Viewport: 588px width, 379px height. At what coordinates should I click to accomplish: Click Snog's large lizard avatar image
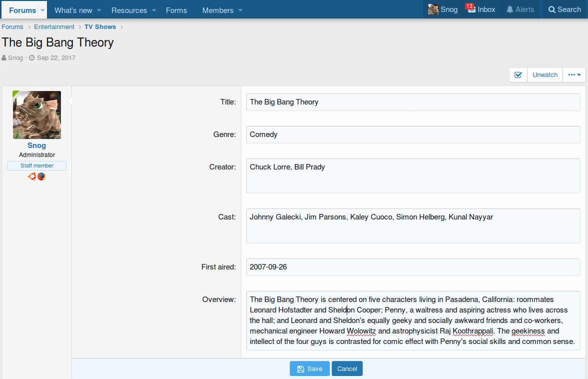point(37,115)
